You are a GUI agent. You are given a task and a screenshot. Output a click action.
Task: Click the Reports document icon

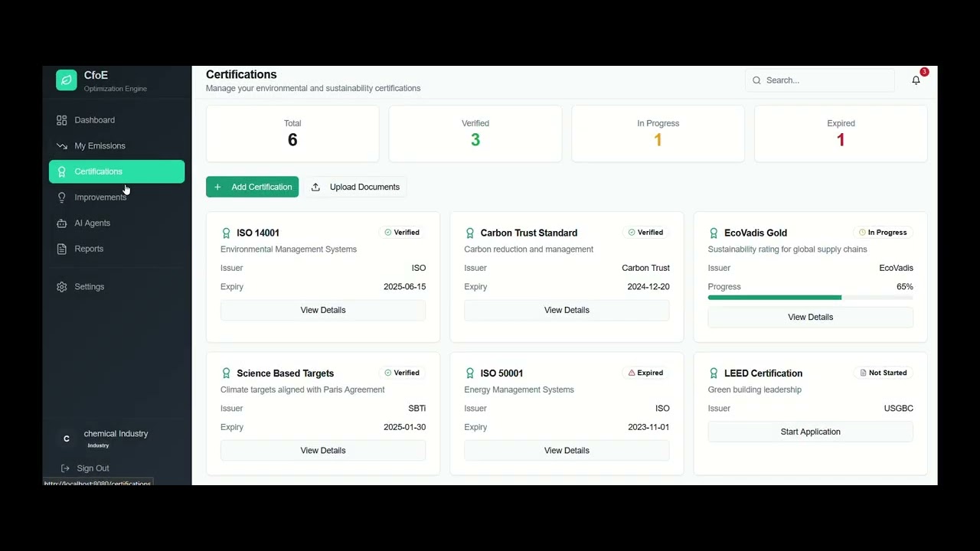point(62,249)
